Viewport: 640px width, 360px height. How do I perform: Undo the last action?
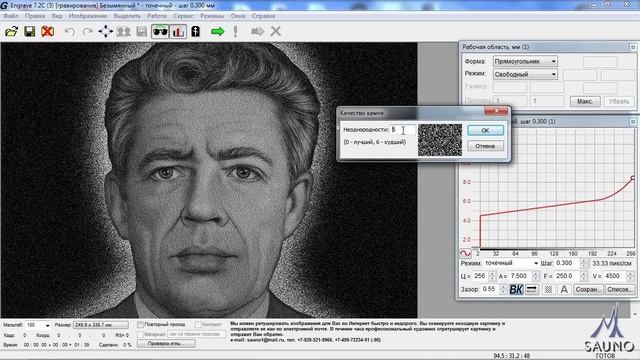(70, 31)
